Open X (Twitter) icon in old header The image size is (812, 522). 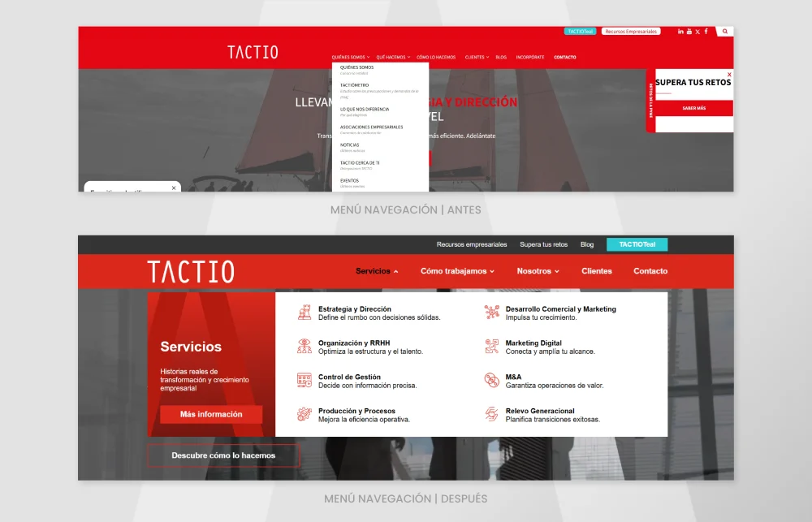(x=698, y=32)
